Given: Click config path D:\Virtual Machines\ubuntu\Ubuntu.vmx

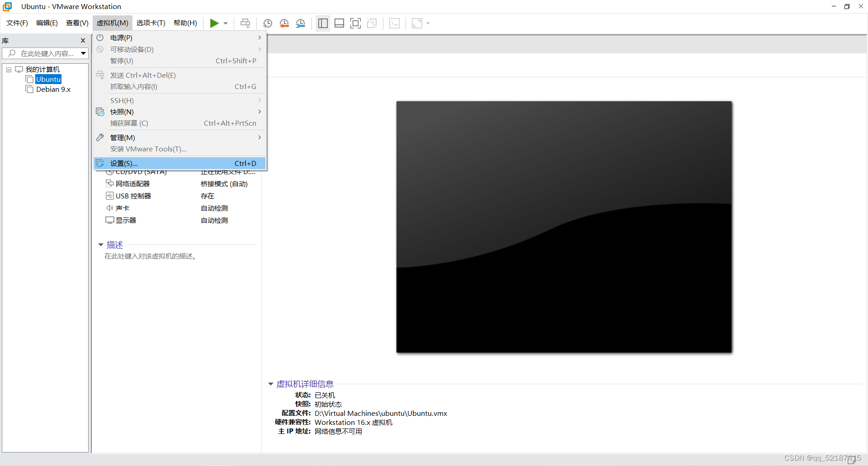Looking at the screenshot, I should [381, 413].
